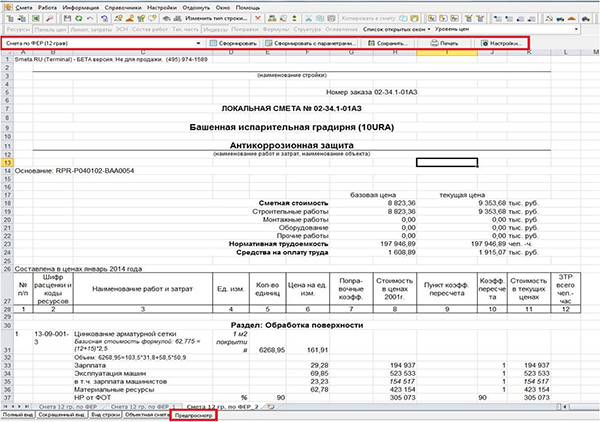Switch to Предпросмотр tab
This screenshot has width=600, height=422.
click(194, 415)
